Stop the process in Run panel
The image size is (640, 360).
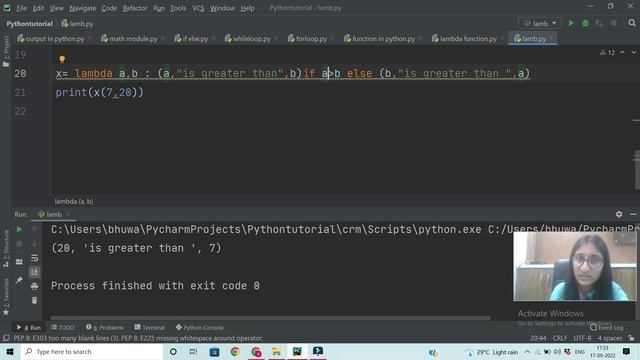pyautogui.click(x=19, y=244)
